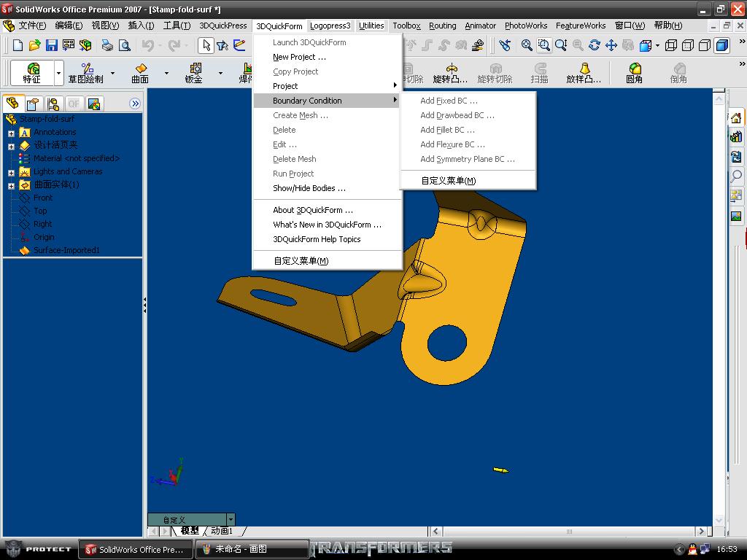This screenshot has height=560, width=747.
Task: Expand the Annotations tree node
Action: 12,133
